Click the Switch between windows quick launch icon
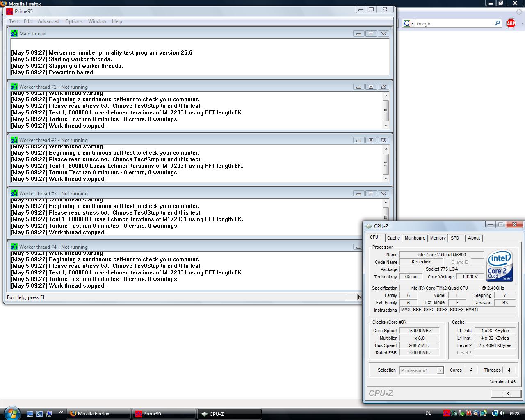This screenshot has height=420, width=525. 39,414
